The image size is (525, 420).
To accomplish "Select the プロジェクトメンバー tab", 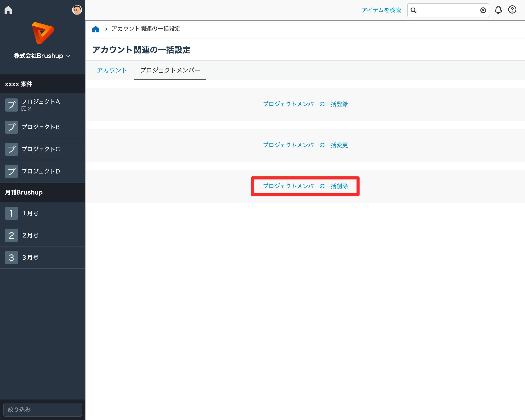I will point(170,70).
